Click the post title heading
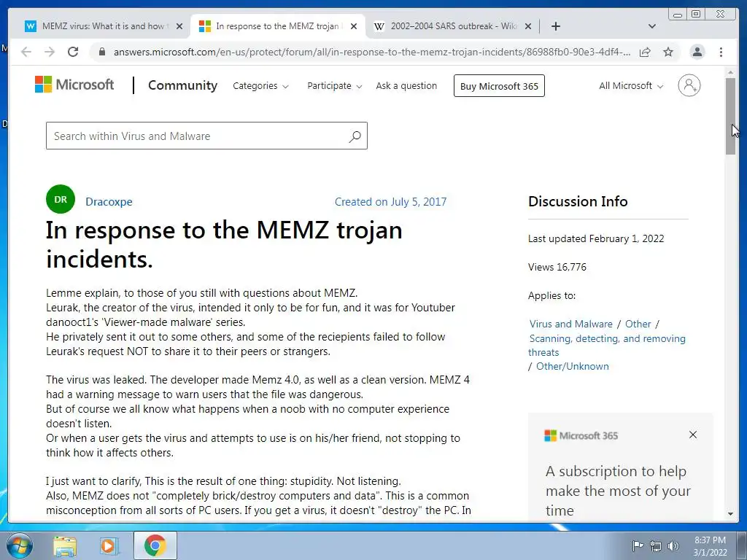 pos(224,245)
